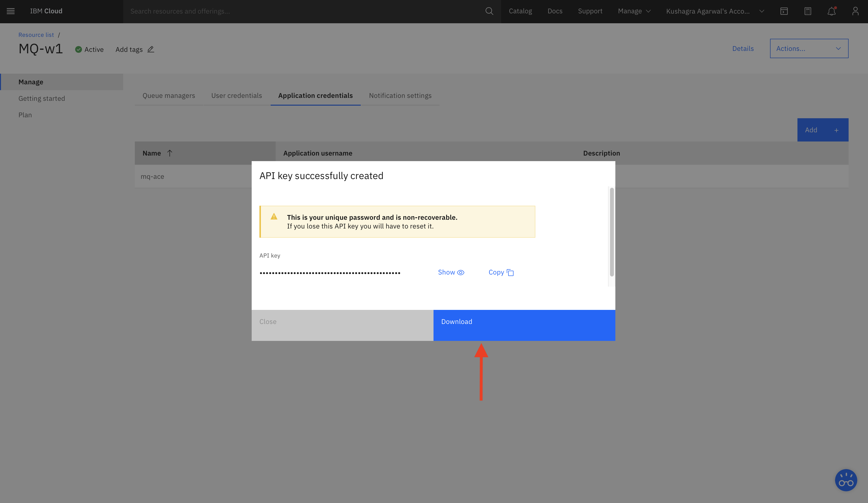Viewport: 868px width, 503px height.
Task: Copy the API key to clipboard
Action: tap(501, 272)
